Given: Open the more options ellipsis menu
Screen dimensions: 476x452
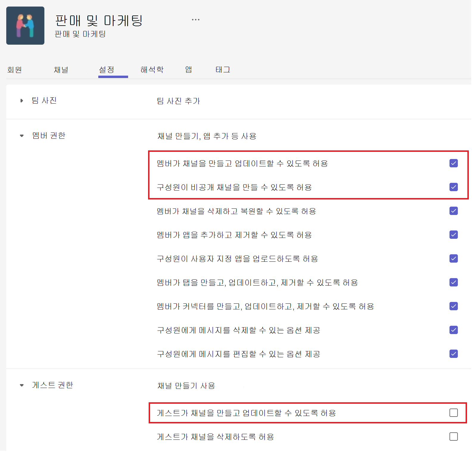Looking at the screenshot, I should (195, 20).
